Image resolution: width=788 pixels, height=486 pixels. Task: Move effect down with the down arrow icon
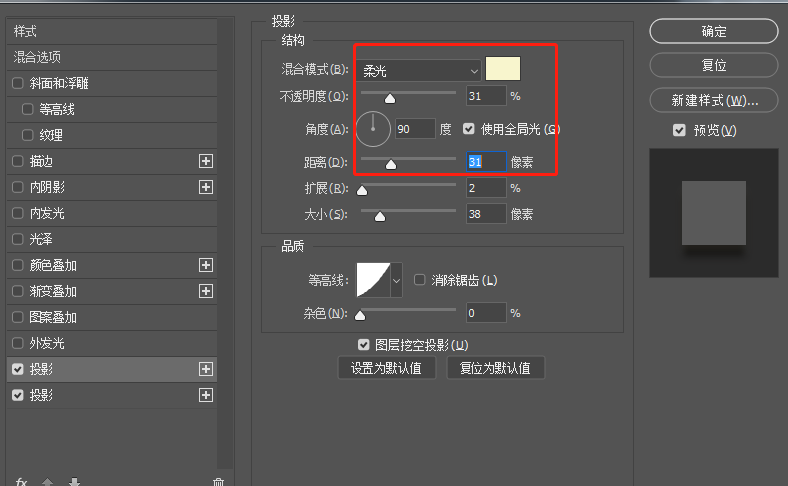coord(74,482)
